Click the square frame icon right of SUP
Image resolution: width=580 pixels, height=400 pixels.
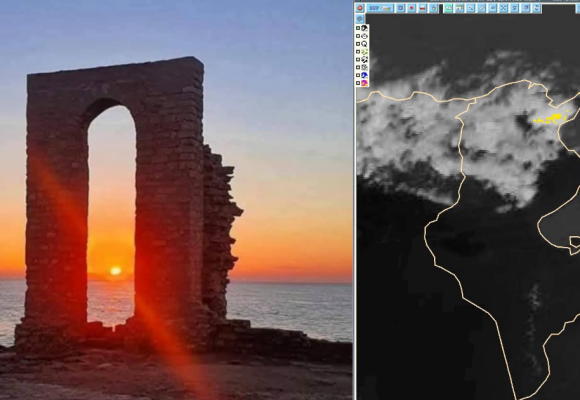[x=400, y=8]
